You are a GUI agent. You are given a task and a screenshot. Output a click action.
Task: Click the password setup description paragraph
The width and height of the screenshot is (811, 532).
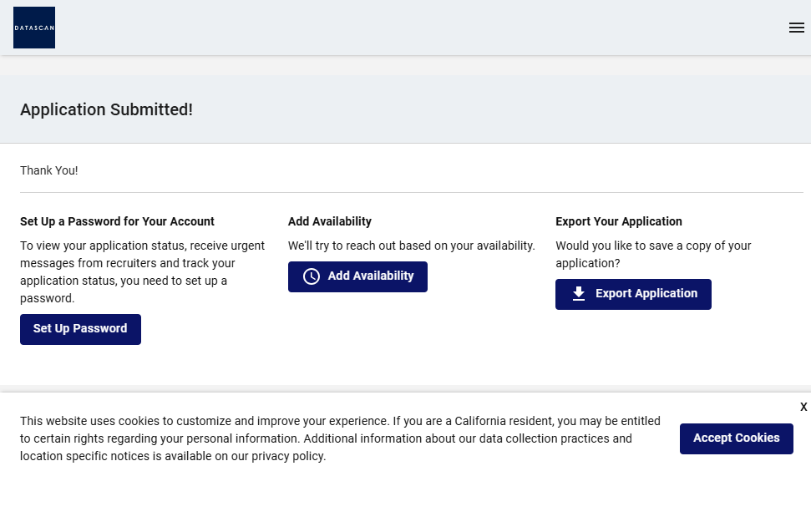coord(142,271)
